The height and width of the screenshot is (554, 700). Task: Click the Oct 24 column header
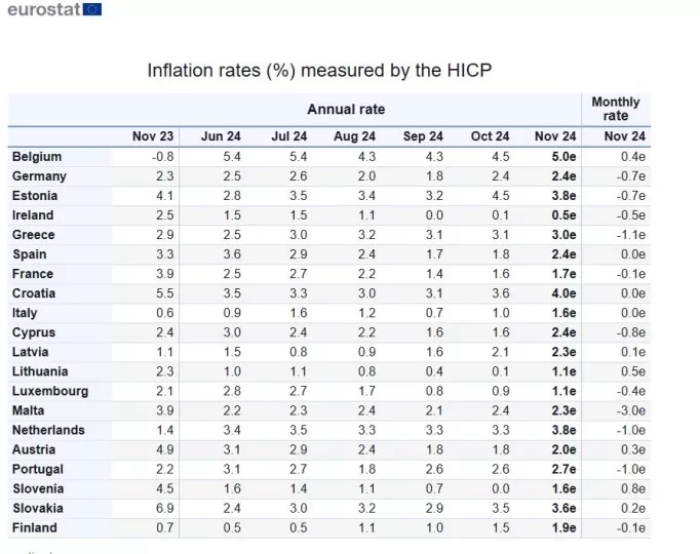tap(490, 136)
